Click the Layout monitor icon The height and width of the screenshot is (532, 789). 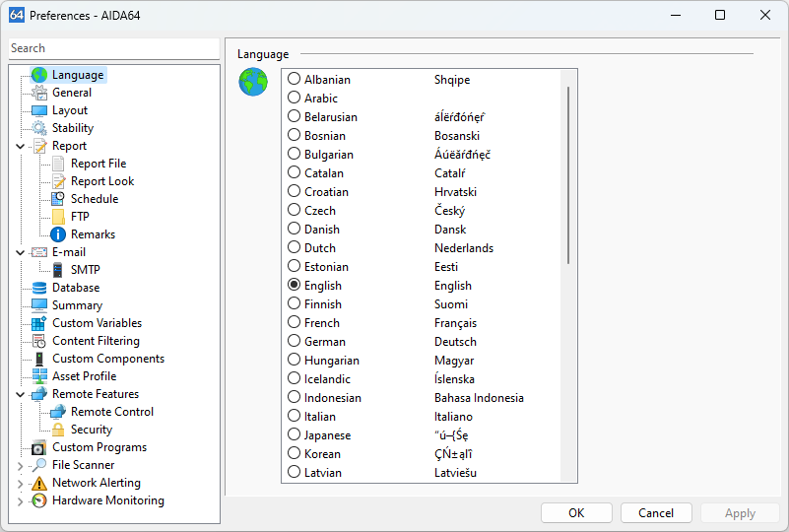click(39, 110)
